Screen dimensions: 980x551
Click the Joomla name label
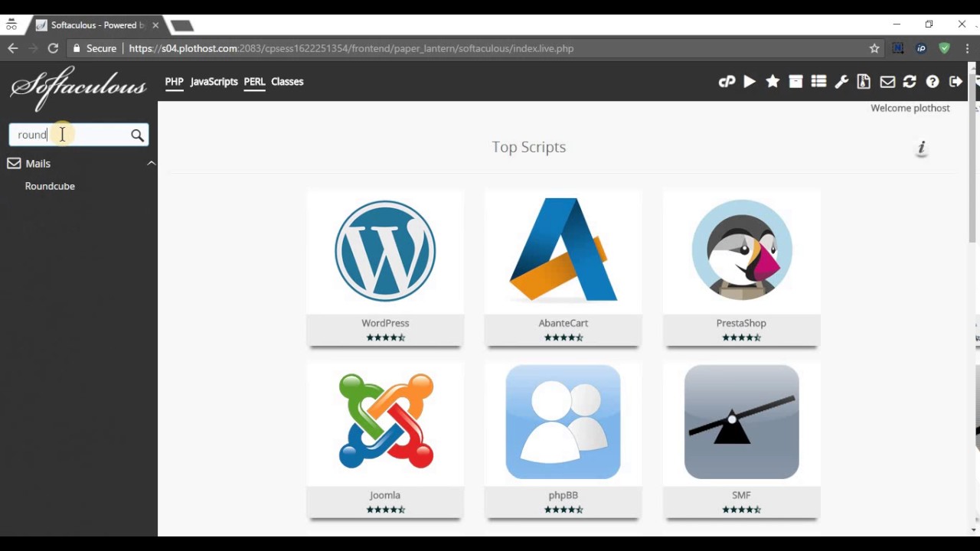tap(385, 495)
